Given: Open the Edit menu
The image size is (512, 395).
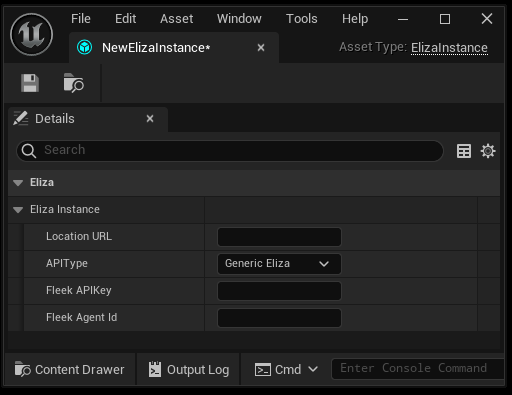Looking at the screenshot, I should pos(125,19).
